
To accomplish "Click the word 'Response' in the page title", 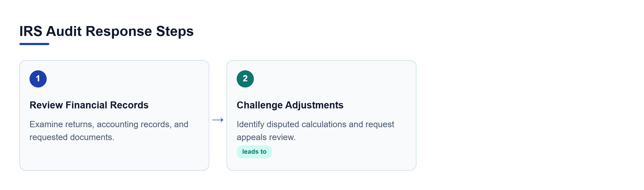I will pyautogui.click(x=119, y=31).
